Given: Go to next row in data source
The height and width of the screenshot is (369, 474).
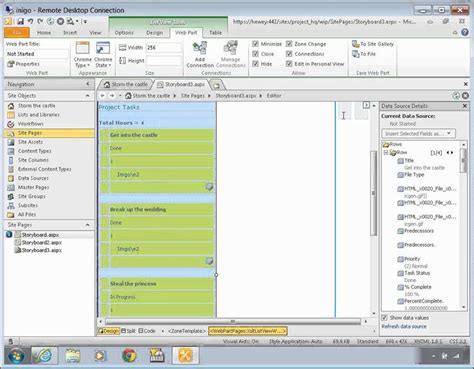Looking at the screenshot, I should click(x=452, y=153).
